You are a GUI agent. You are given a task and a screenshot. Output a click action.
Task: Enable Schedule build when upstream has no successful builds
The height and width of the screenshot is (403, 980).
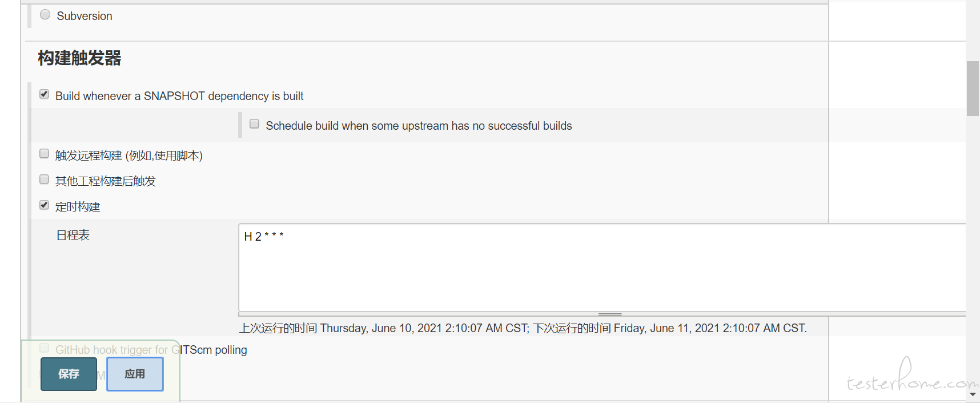254,124
